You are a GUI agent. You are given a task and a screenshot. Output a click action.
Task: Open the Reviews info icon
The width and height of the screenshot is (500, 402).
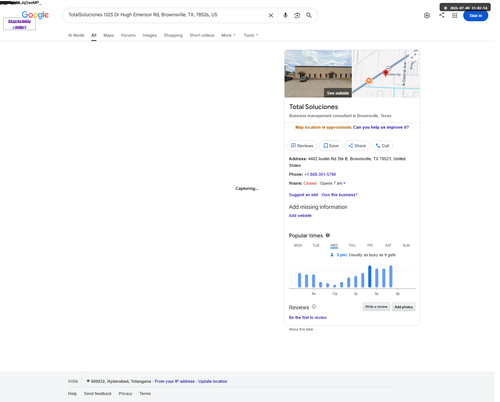point(314,307)
